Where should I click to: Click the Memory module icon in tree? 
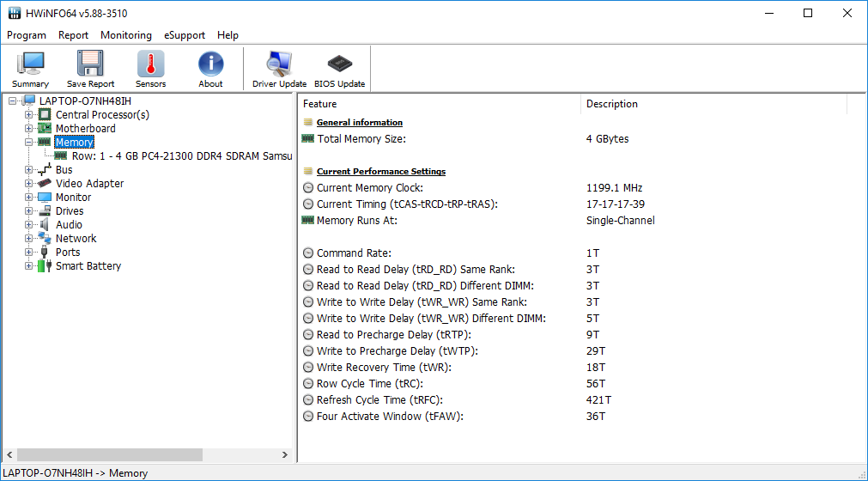tap(45, 143)
